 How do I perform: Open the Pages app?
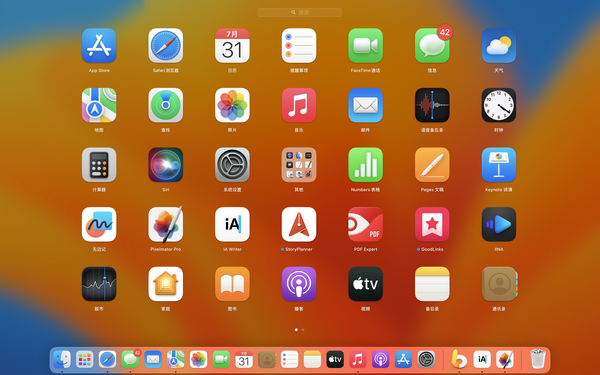[x=432, y=165]
